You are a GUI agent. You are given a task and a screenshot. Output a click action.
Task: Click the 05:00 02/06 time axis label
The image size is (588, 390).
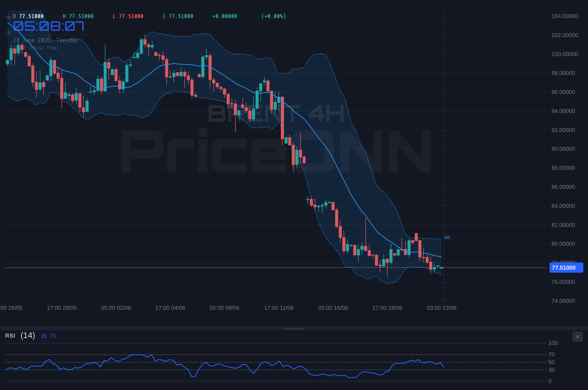coord(116,308)
